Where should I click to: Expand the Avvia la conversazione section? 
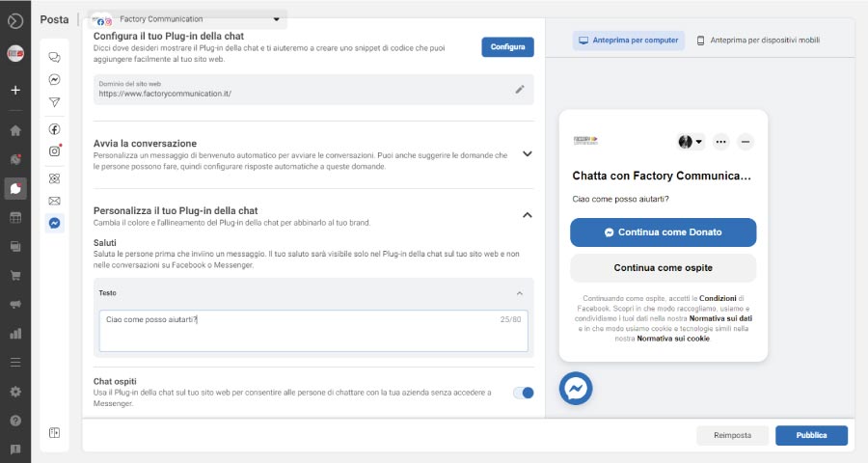coord(528,154)
